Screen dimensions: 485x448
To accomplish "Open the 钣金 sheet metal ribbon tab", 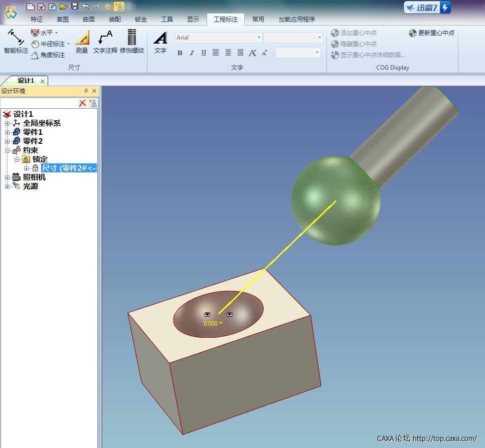I will pos(141,20).
